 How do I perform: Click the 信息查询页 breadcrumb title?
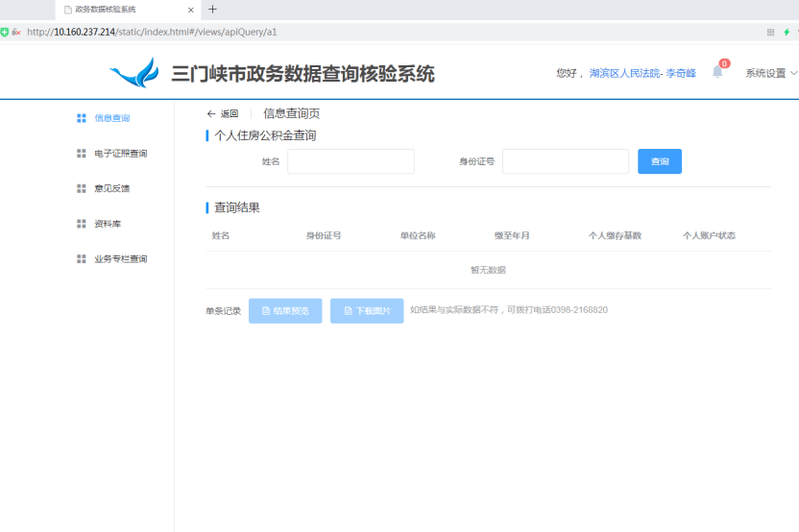(292, 113)
